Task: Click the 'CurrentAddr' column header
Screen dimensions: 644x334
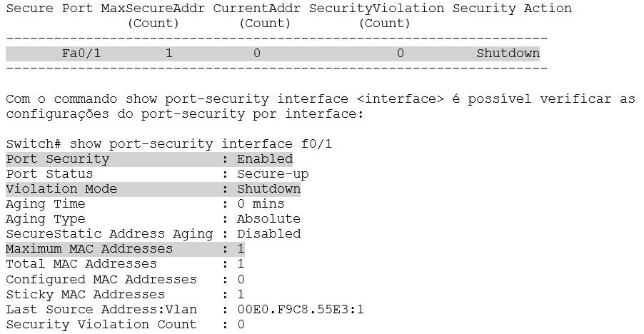Action: [x=256, y=9]
